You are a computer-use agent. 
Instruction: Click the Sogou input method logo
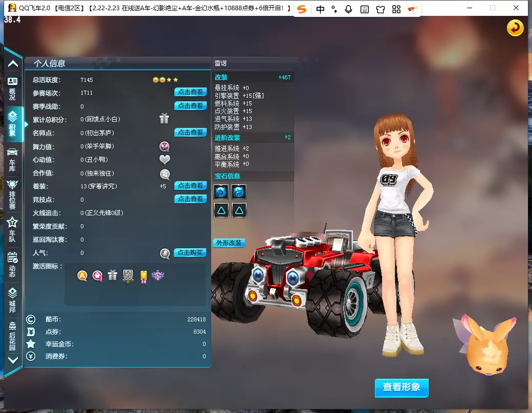[302, 9]
